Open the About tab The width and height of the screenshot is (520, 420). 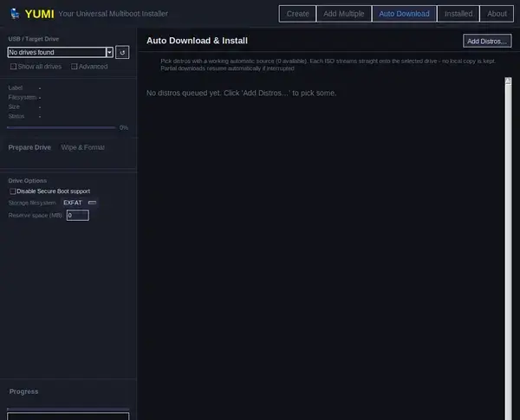pos(497,14)
